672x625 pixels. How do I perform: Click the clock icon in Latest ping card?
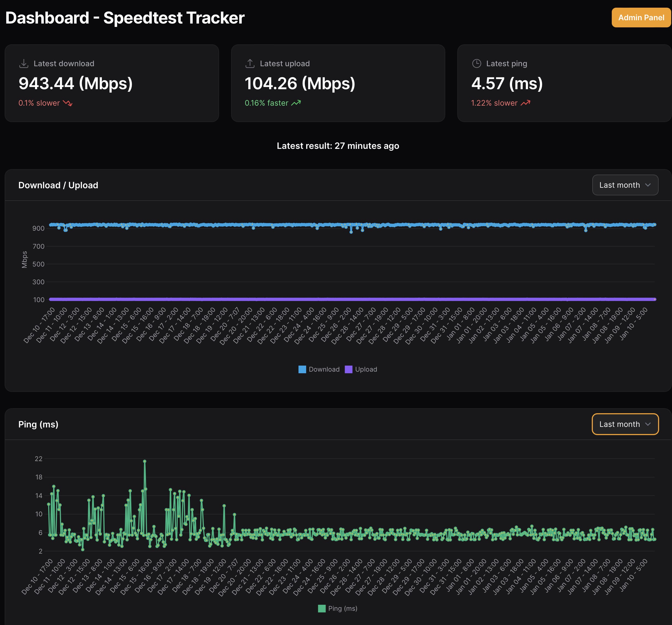point(476,63)
